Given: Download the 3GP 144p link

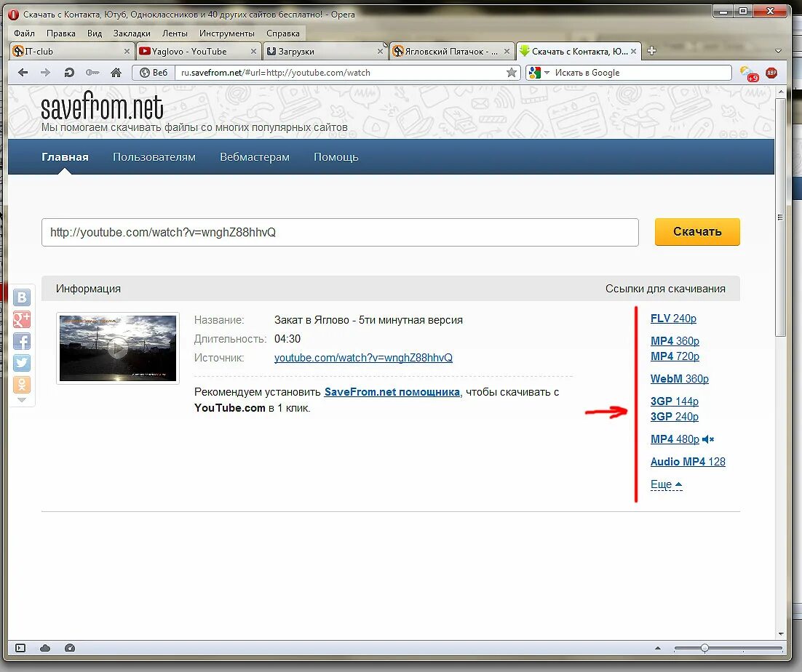Looking at the screenshot, I should pos(674,401).
